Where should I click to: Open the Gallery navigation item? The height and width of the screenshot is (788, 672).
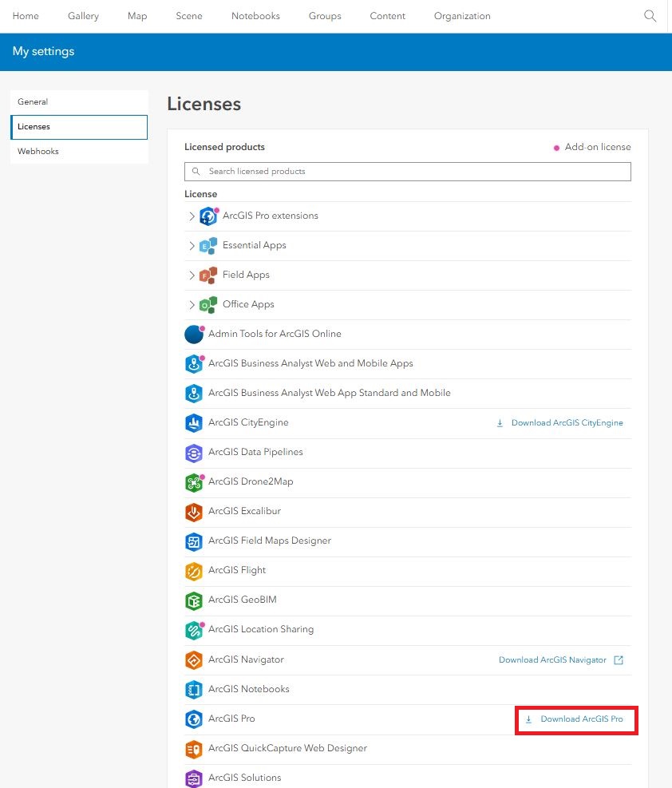[83, 16]
